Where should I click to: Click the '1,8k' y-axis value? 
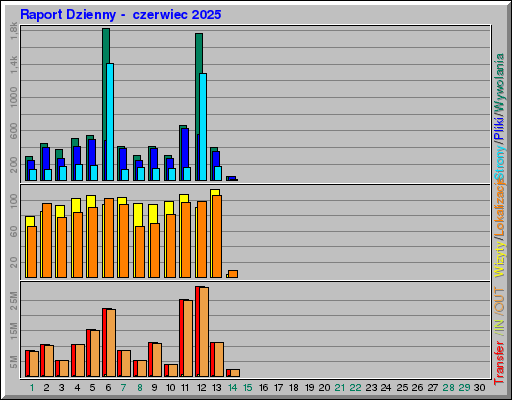[x=14, y=31]
